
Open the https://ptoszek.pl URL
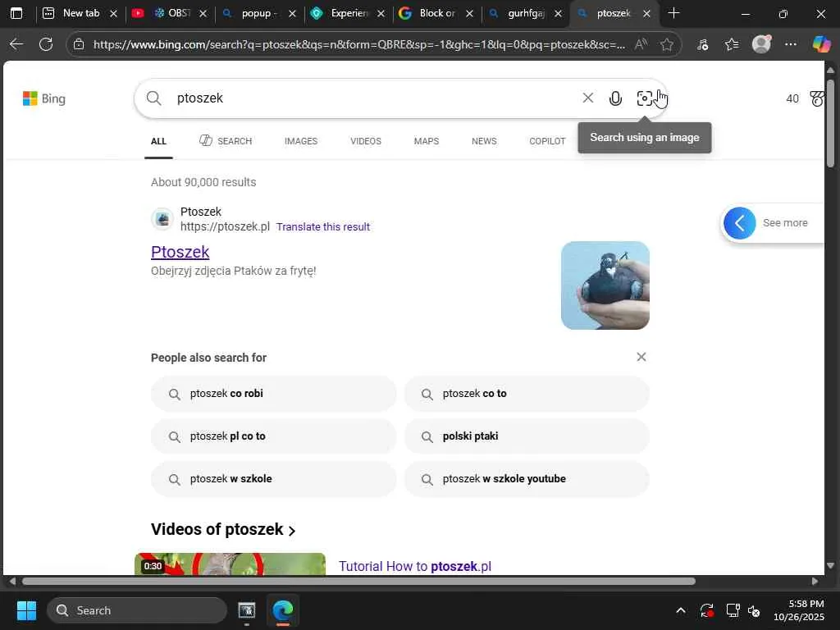pyautogui.click(x=225, y=226)
